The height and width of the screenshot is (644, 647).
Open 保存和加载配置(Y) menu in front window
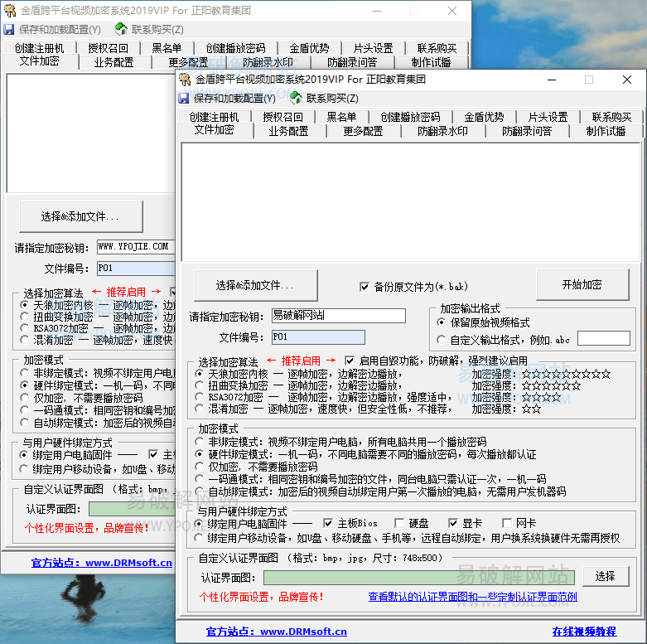point(234,99)
